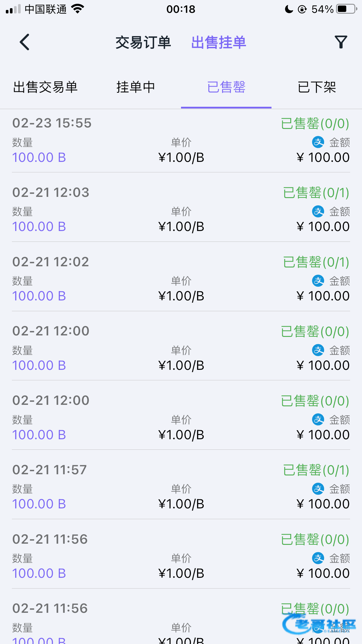Go to the 已下架 tab
Screen dimensions: 362x644
[317, 87]
